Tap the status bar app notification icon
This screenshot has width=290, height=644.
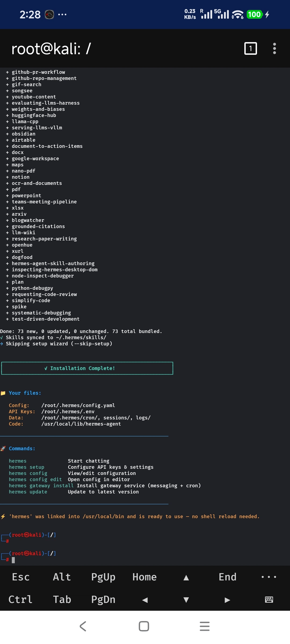coord(49,14)
